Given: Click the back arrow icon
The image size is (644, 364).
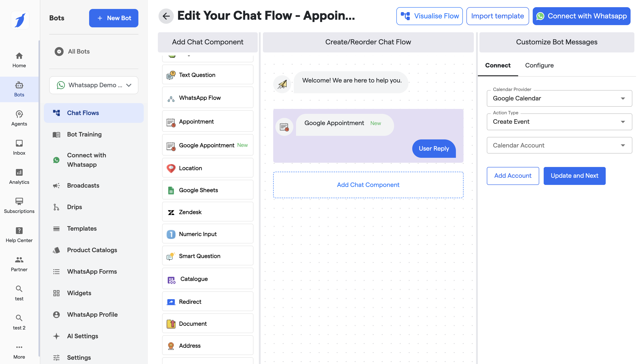Looking at the screenshot, I should [x=166, y=16].
